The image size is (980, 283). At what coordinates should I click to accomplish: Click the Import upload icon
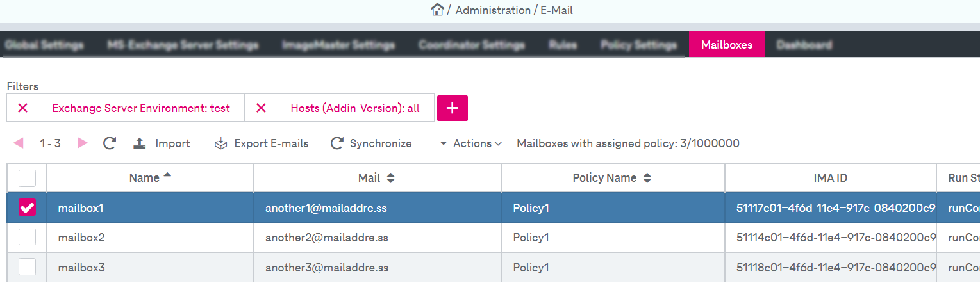(x=140, y=143)
